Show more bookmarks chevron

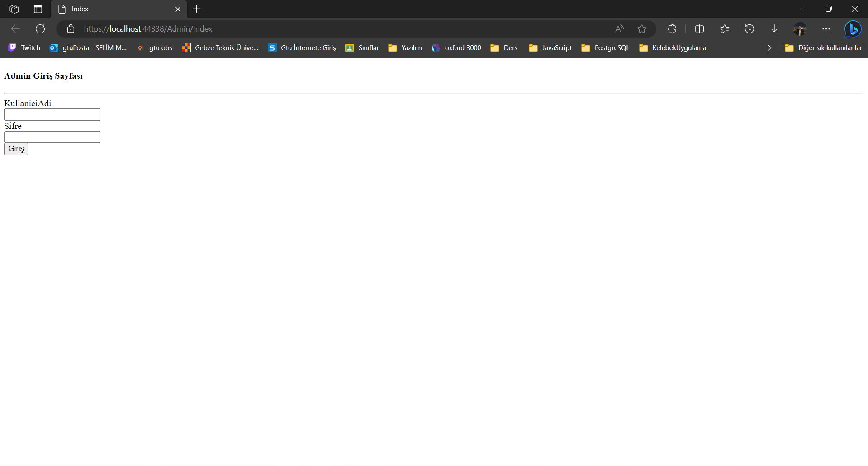[769, 48]
